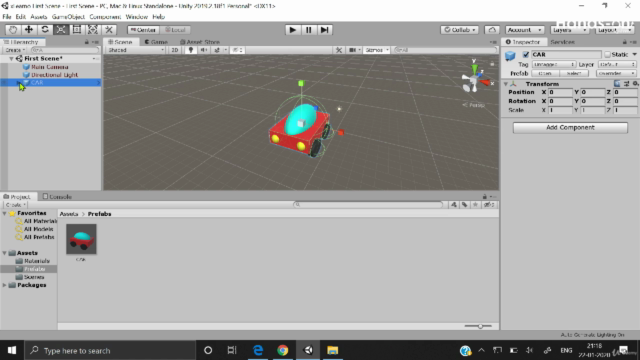The width and height of the screenshot is (640, 360).
Task: Select the Rotate tool
Action: (x=44, y=30)
